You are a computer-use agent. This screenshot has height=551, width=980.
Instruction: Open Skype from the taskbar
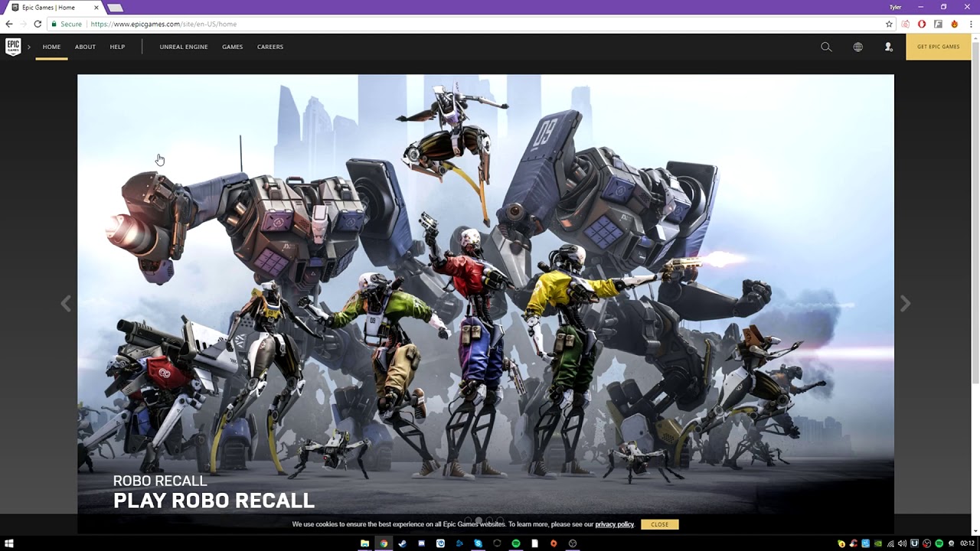tap(478, 543)
